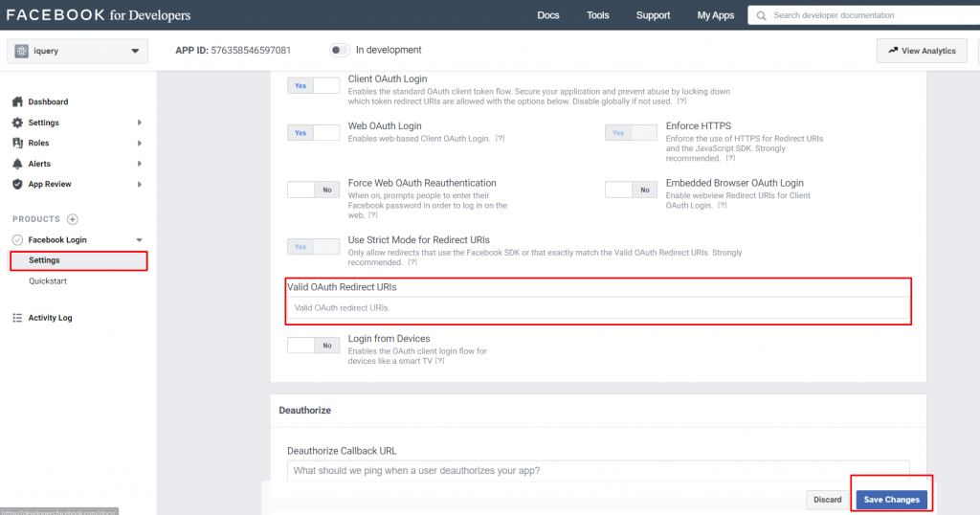Click the Roles badge icon
This screenshot has height=515, width=980.
coord(17,144)
